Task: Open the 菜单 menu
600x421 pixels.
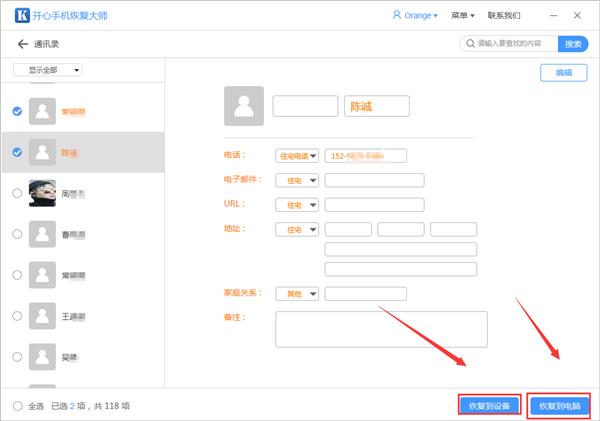Action: point(461,16)
